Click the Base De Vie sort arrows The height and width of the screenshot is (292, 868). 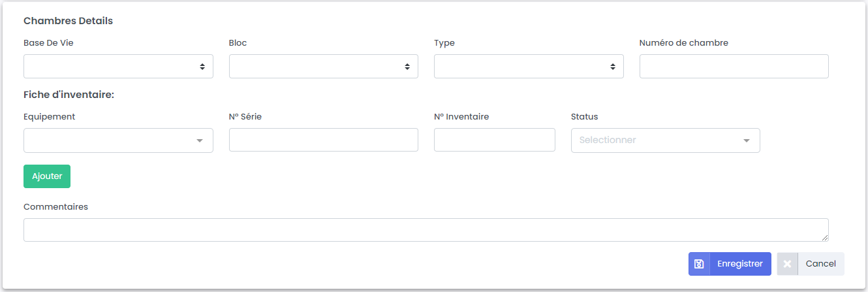(202, 67)
